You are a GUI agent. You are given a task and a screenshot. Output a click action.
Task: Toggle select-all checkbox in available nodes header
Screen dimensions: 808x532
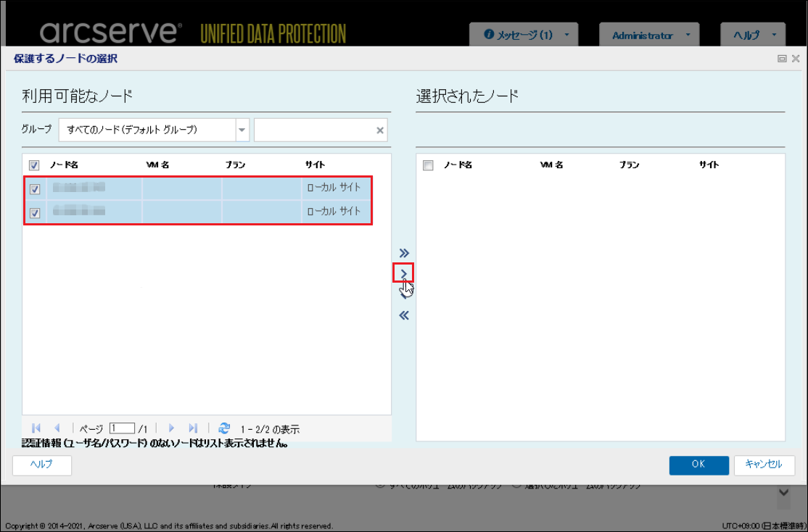click(x=34, y=165)
